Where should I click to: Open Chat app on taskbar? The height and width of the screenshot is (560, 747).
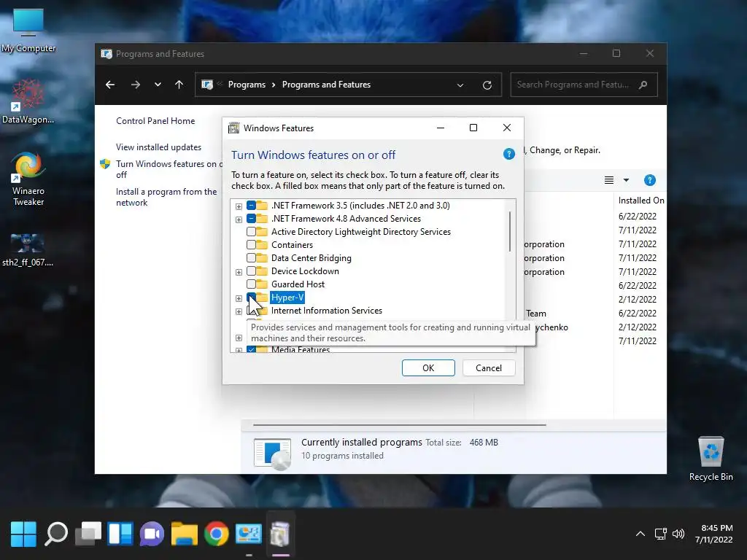pyautogui.click(x=152, y=534)
